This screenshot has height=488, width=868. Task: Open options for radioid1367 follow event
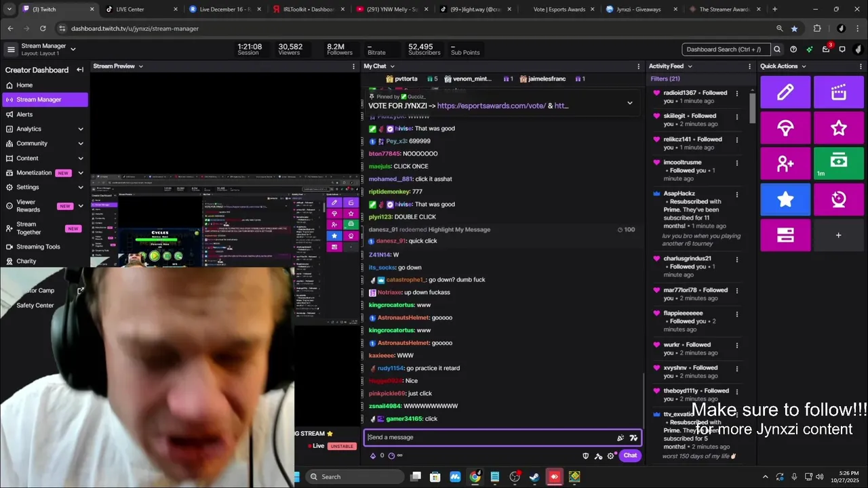pos(737,94)
